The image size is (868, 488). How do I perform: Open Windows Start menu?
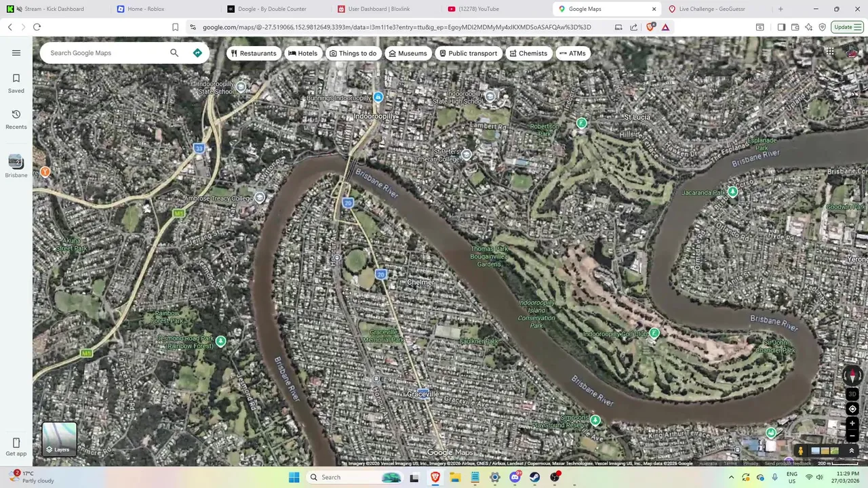coord(294,477)
